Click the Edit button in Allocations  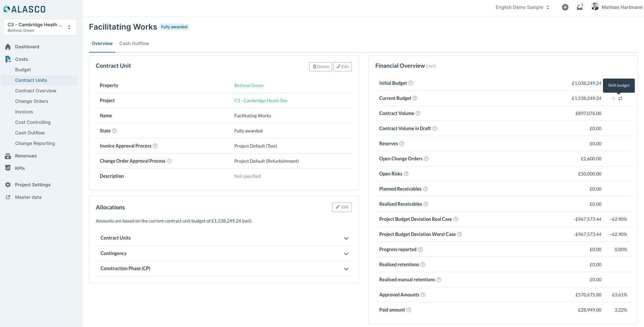342,207
